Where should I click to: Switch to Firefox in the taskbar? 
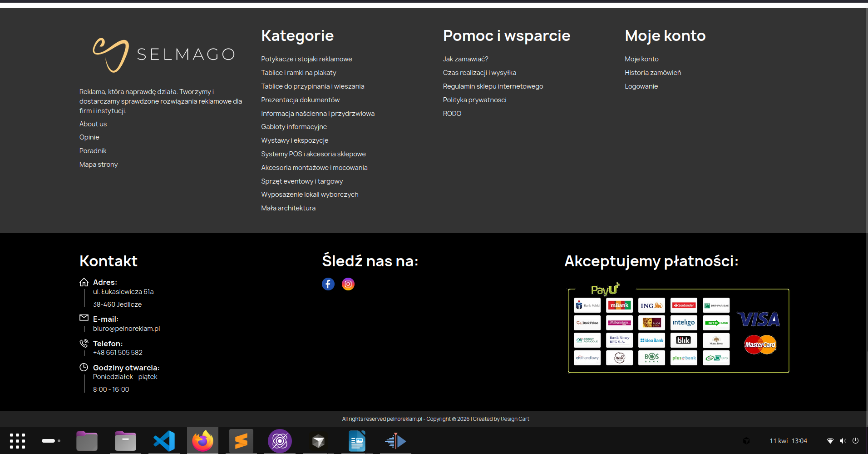click(202, 441)
